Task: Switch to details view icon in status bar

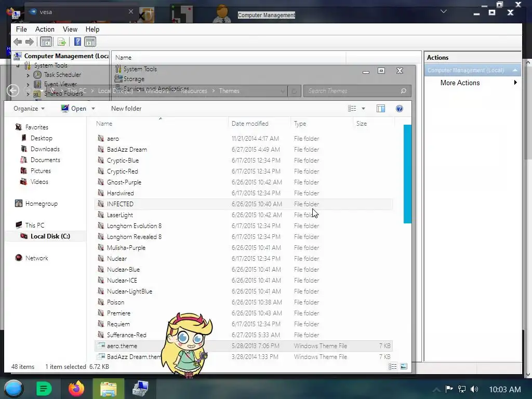Action: coord(393,366)
